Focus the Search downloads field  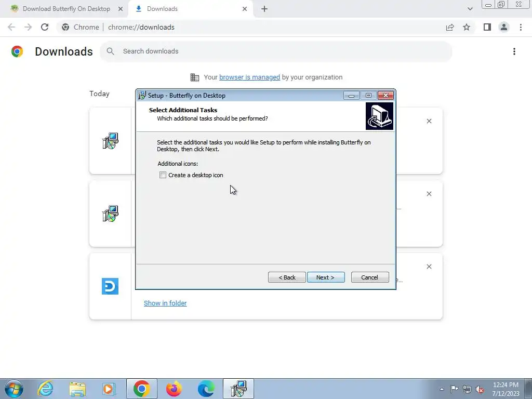click(276, 51)
